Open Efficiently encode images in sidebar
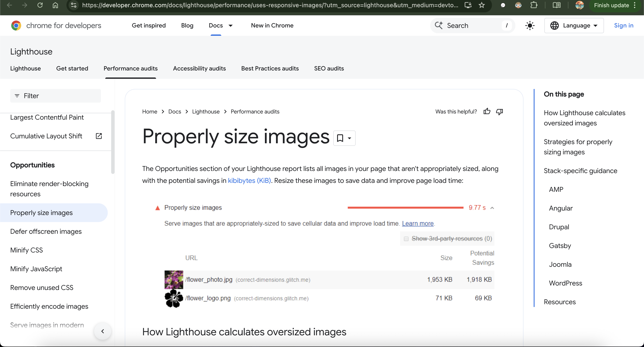The image size is (644, 347). (49, 307)
